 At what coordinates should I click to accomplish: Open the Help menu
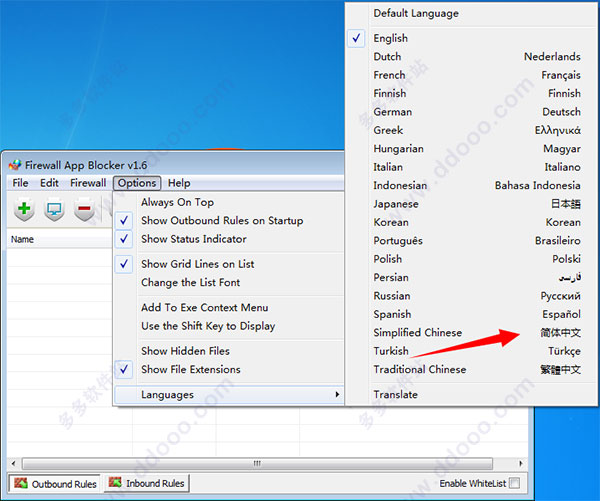pyautogui.click(x=179, y=183)
